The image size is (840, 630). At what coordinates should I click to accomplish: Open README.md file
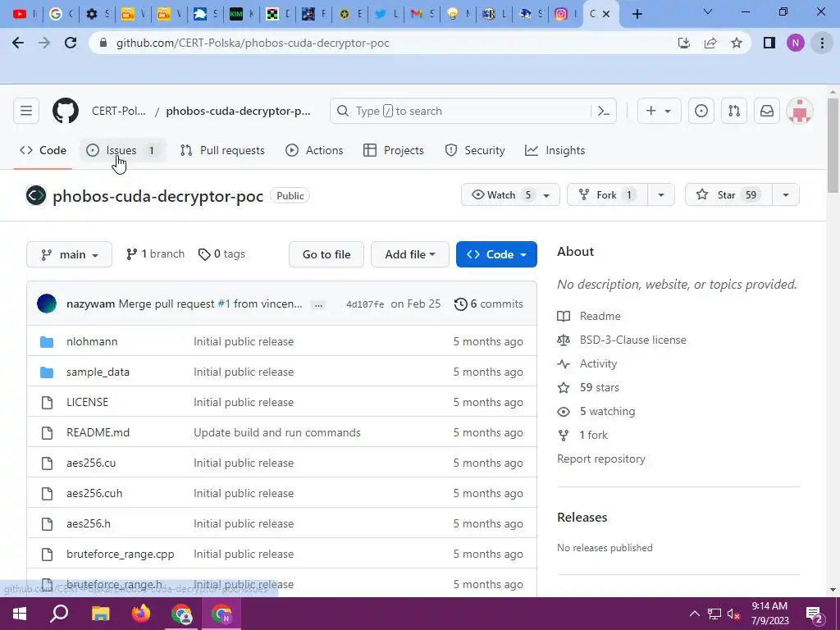point(98,432)
